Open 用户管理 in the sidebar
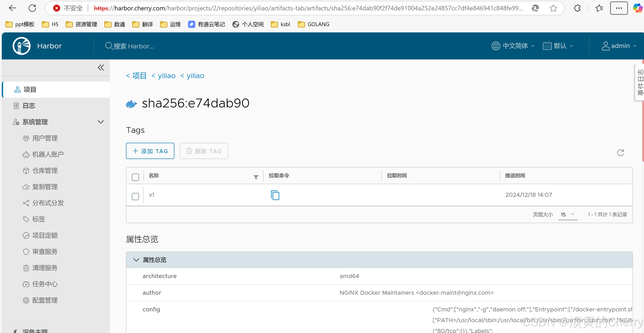The height and width of the screenshot is (333, 644). (45, 138)
